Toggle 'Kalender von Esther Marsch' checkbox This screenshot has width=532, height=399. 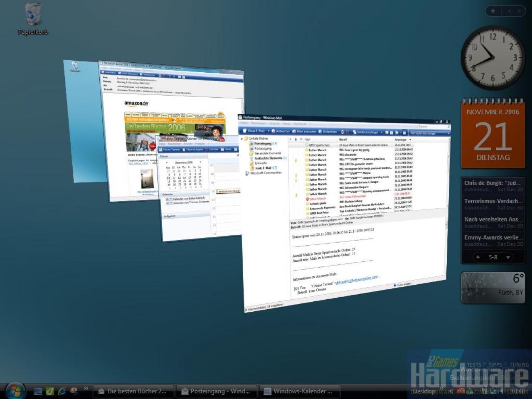coord(167,199)
